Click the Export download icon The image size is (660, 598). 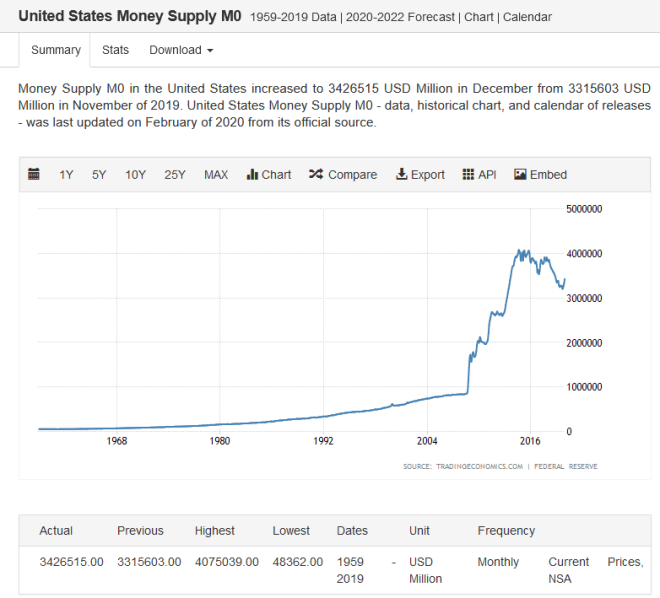click(402, 174)
